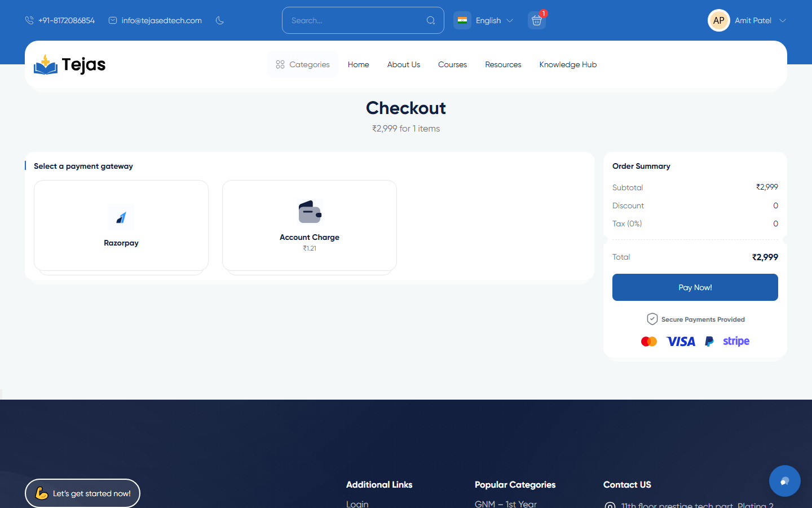Image resolution: width=812 pixels, height=508 pixels.
Task: Open Courses menu item
Action: (452, 64)
